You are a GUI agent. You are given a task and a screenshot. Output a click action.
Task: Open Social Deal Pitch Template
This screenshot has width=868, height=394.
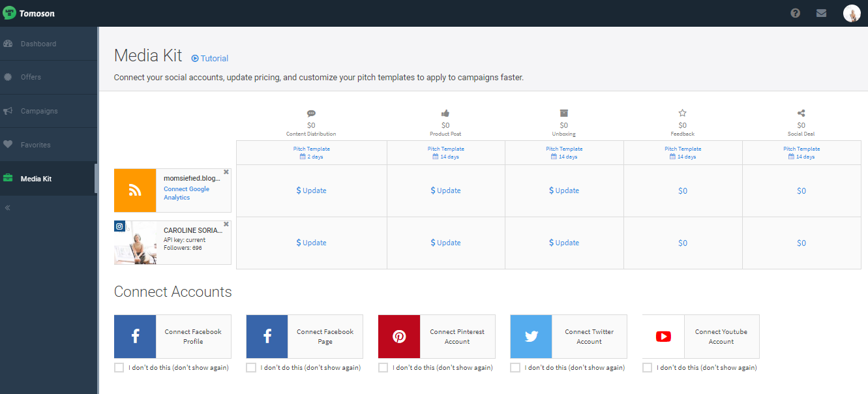tap(801, 149)
